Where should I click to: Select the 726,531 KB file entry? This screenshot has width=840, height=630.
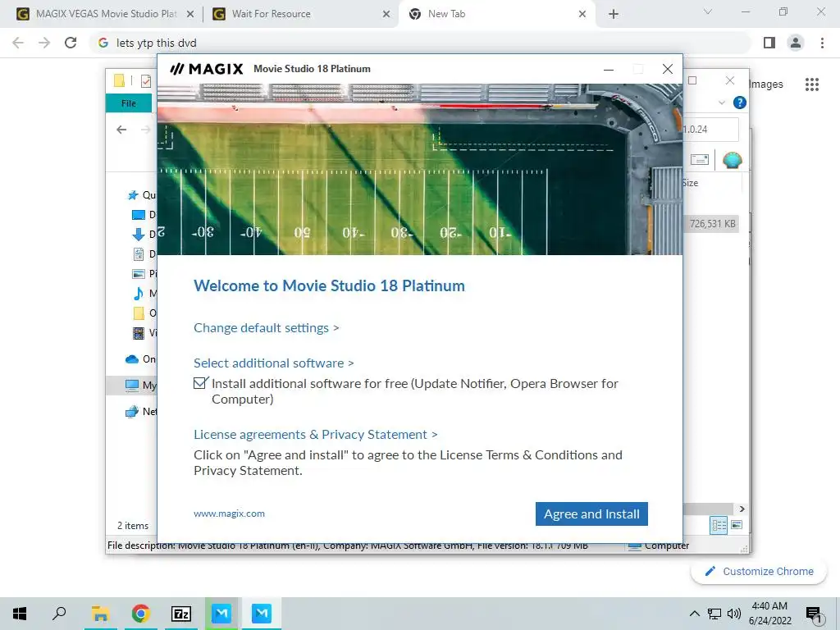711,224
